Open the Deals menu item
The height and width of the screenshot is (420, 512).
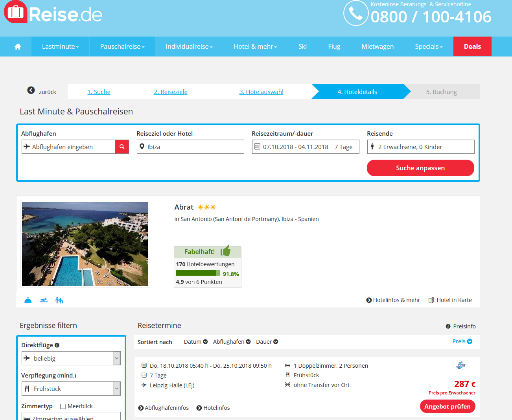(x=472, y=46)
